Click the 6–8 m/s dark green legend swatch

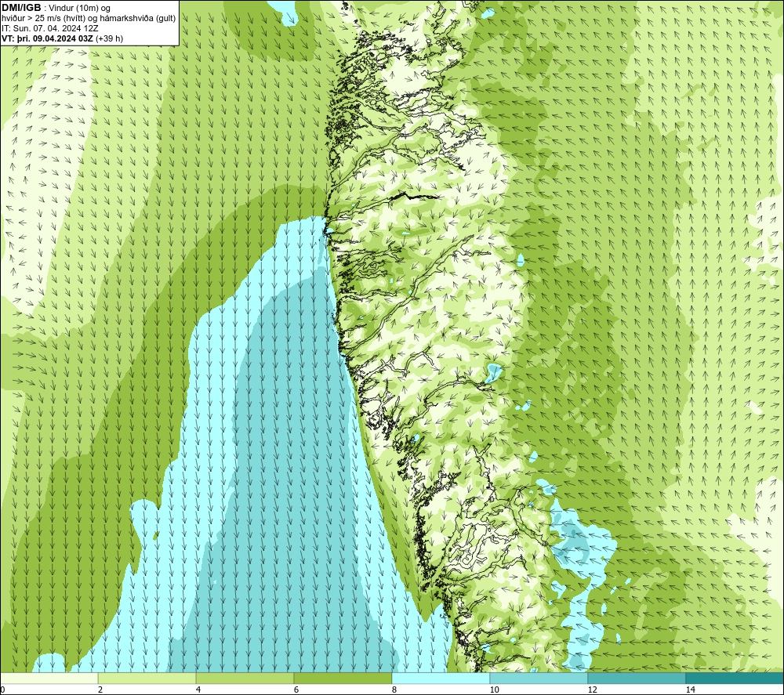(343, 678)
